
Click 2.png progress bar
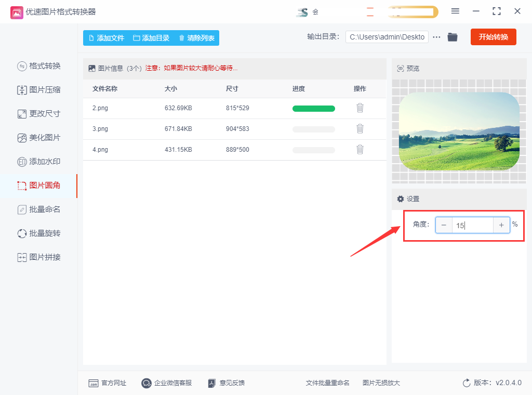313,109
